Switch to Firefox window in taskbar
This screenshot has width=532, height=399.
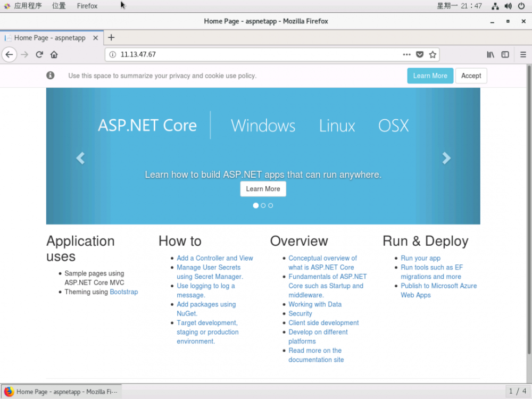61,392
